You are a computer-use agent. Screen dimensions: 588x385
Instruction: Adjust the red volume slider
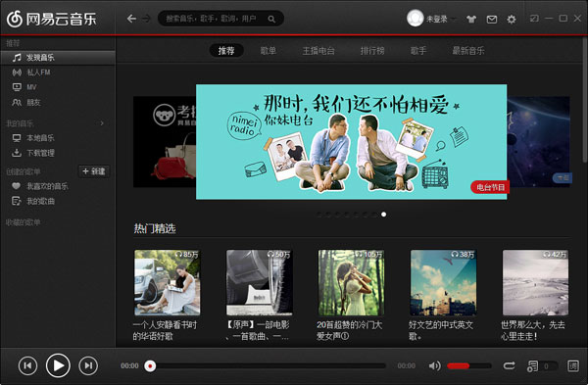coord(468,365)
